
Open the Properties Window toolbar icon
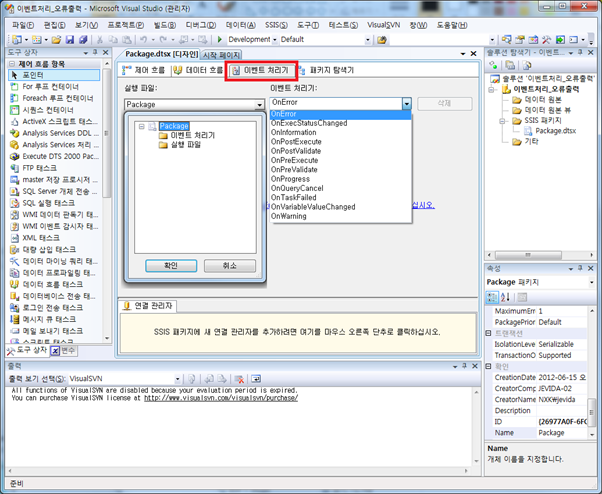(x=520, y=40)
